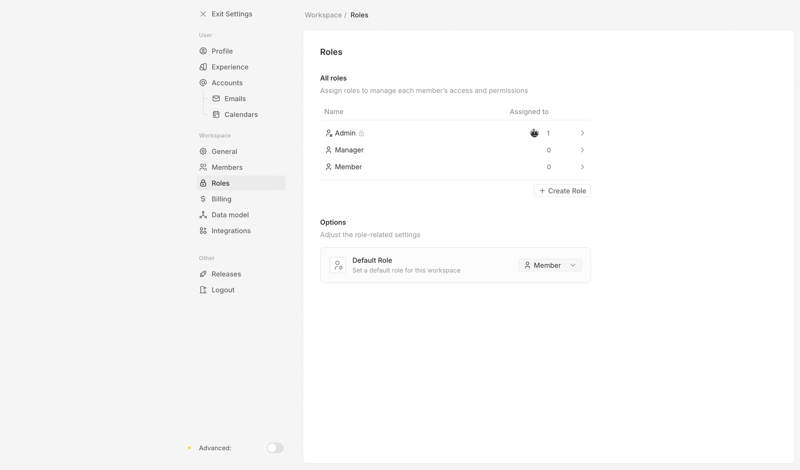The image size is (800, 470).
Task: Expand the Admin role chevron
Action: [x=582, y=133]
